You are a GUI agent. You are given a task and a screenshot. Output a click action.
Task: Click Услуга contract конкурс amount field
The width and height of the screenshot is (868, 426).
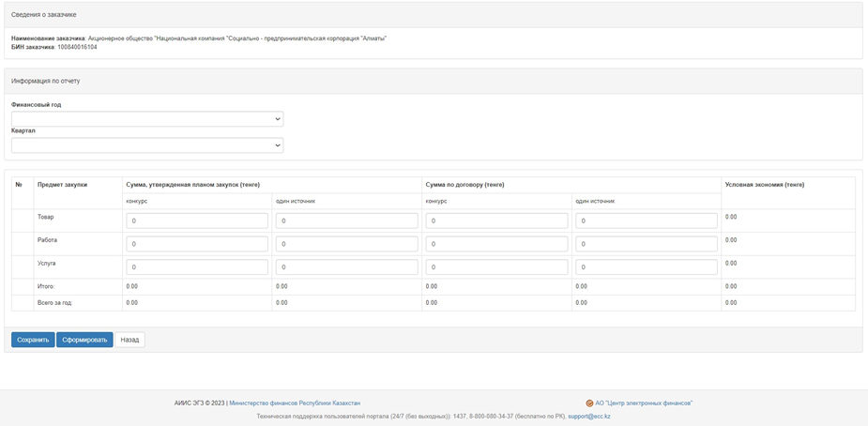pyautogui.click(x=496, y=267)
